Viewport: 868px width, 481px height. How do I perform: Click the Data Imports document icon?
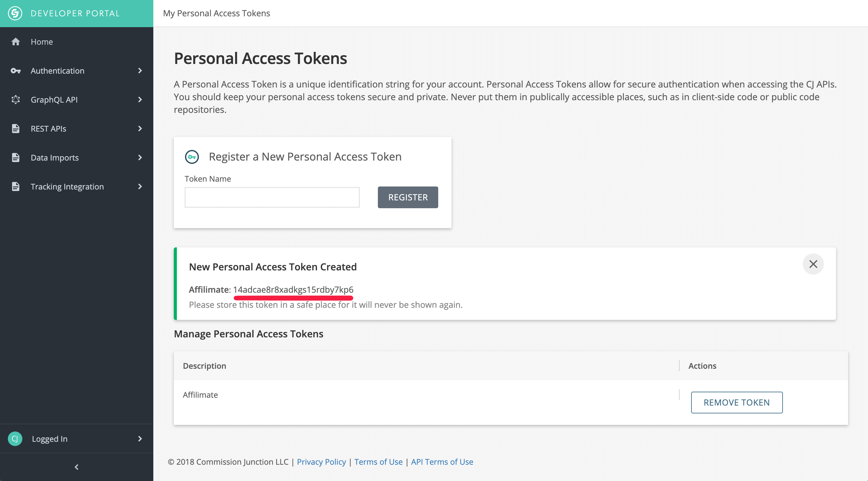pyautogui.click(x=15, y=158)
